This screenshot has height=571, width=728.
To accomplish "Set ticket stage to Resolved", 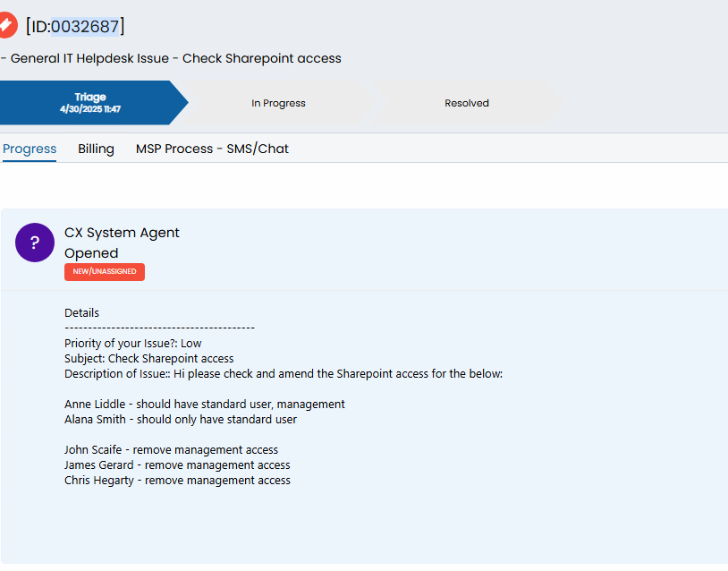I will pos(467,103).
